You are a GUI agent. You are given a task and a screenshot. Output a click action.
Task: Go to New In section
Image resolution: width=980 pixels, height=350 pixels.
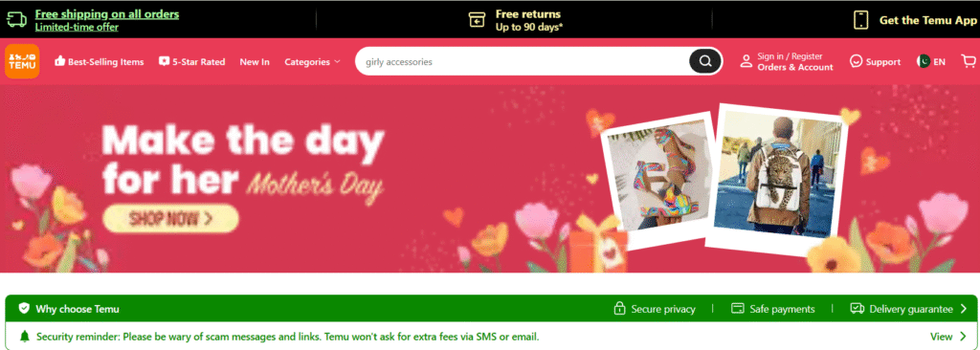click(x=255, y=62)
